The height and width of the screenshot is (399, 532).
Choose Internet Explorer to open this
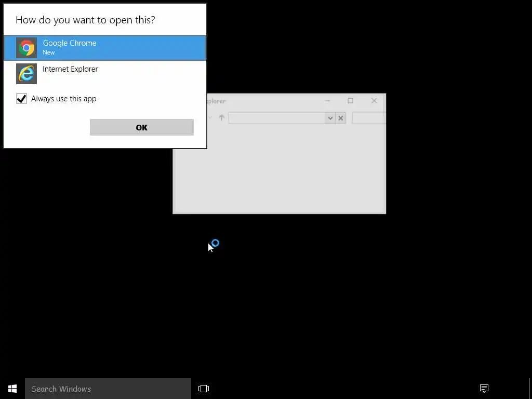coord(105,74)
